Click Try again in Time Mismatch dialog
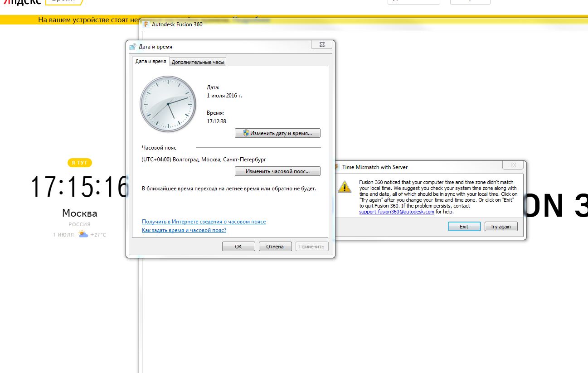Viewport: 588px width, 373px height. [x=501, y=227]
